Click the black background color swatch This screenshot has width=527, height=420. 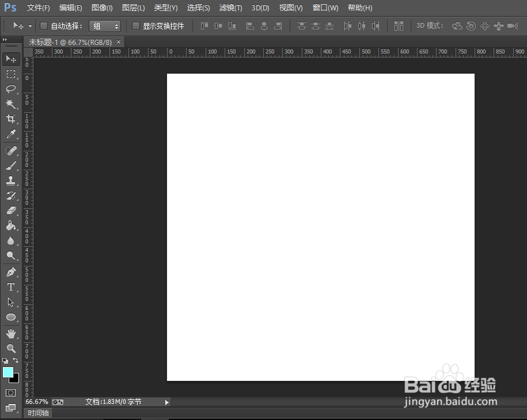pos(16,379)
